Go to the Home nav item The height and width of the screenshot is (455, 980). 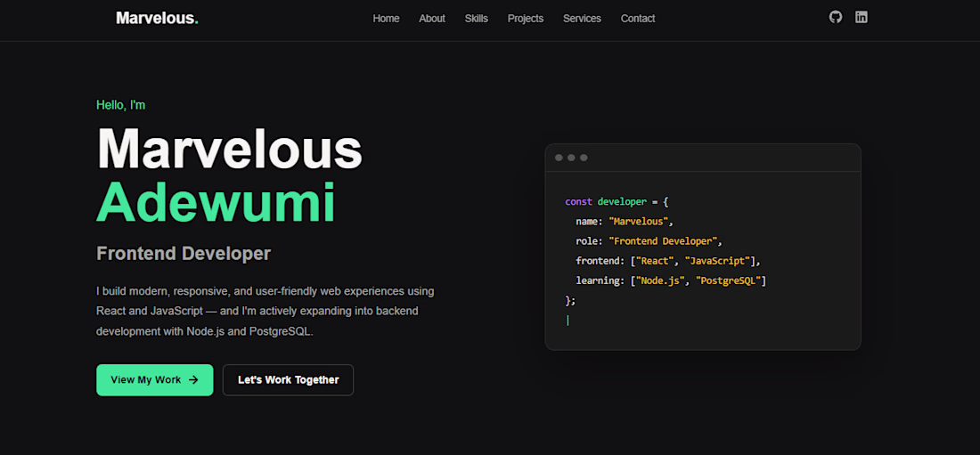click(387, 19)
